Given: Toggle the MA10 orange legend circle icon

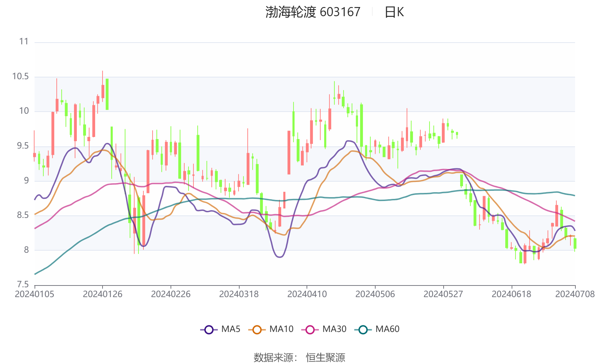Looking at the screenshot, I should tap(257, 330).
